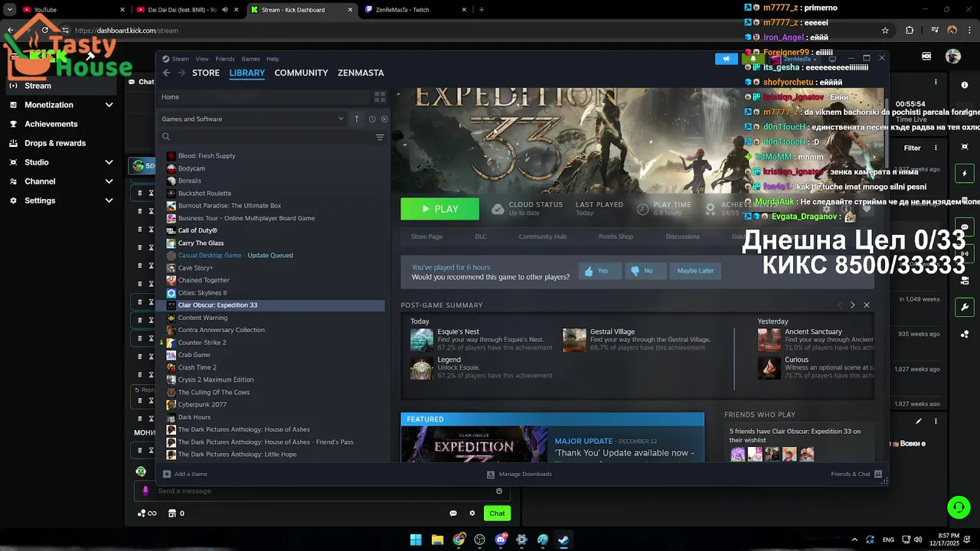This screenshot has width=980, height=551.
Task: Open the Discussions link
Action: tap(682, 236)
